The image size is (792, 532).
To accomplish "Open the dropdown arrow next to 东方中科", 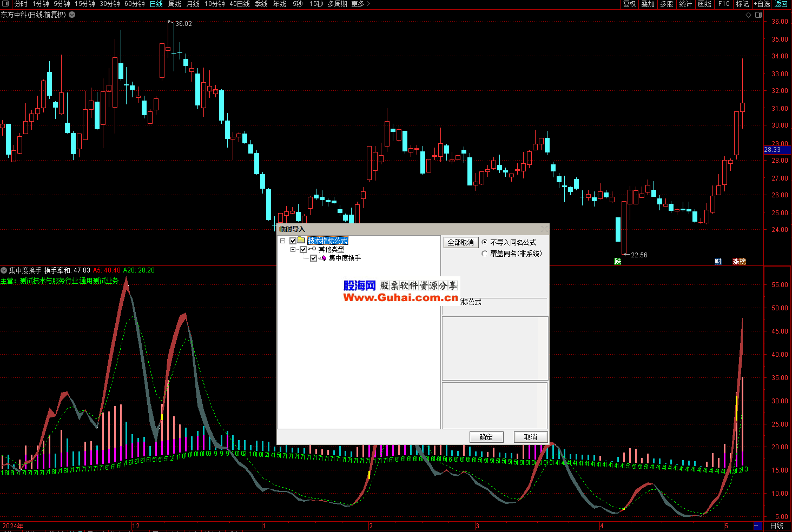I will (72, 15).
